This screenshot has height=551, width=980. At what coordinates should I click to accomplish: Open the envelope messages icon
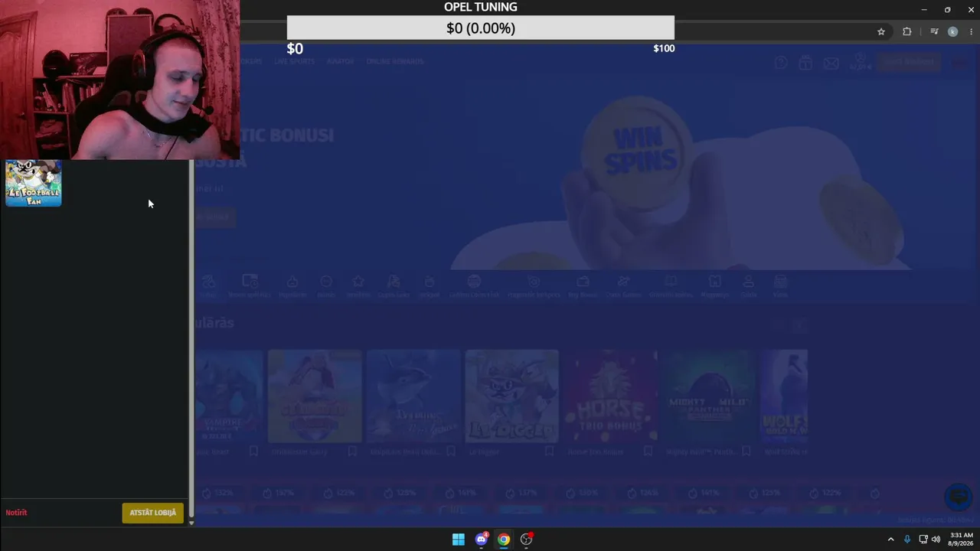click(831, 63)
